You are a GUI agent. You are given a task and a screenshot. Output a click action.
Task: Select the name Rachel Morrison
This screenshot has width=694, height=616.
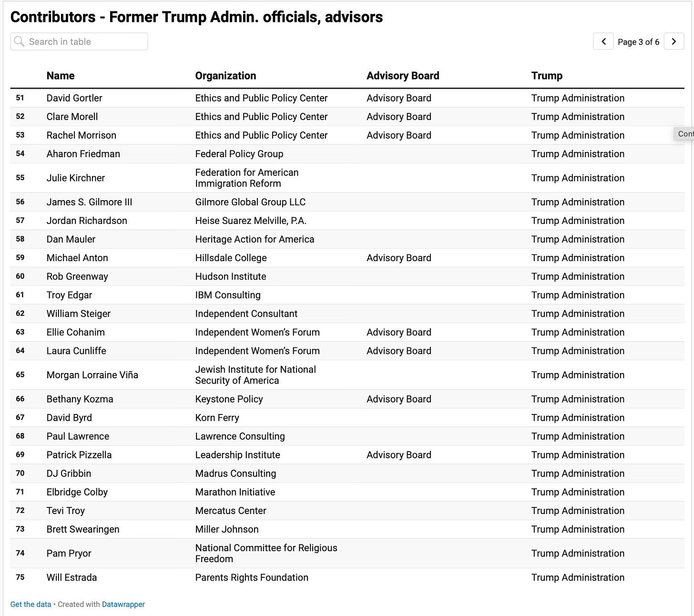coord(82,135)
